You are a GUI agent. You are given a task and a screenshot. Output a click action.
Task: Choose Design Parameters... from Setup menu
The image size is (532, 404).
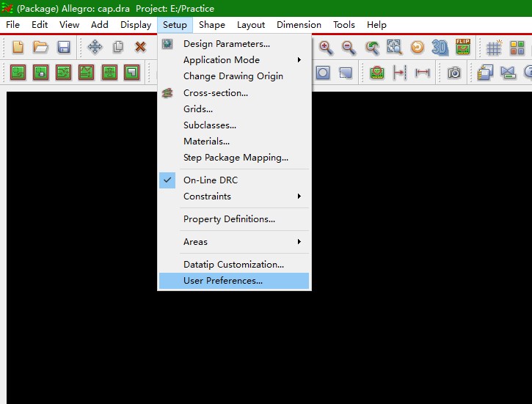[234, 44]
